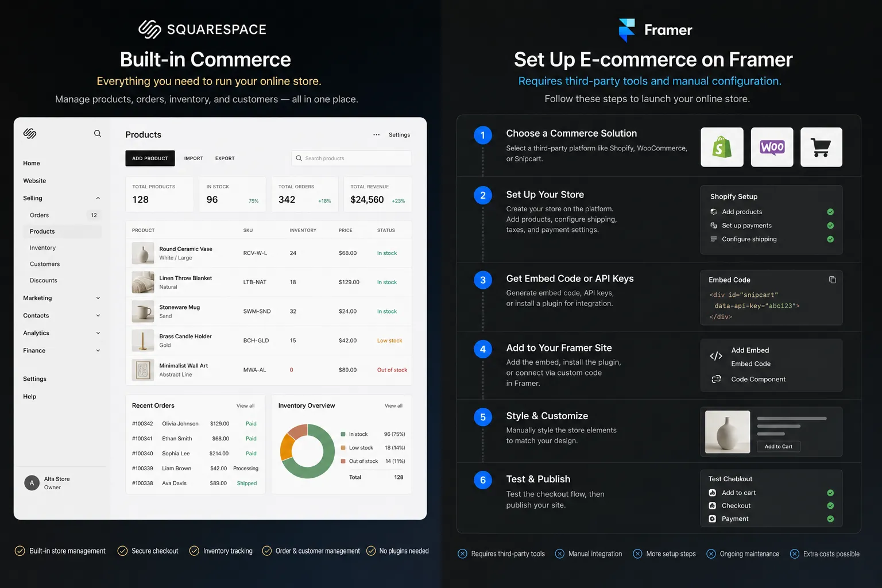882x588 pixels.
Task: Click the Add to Cart preview button
Action: pos(779,447)
